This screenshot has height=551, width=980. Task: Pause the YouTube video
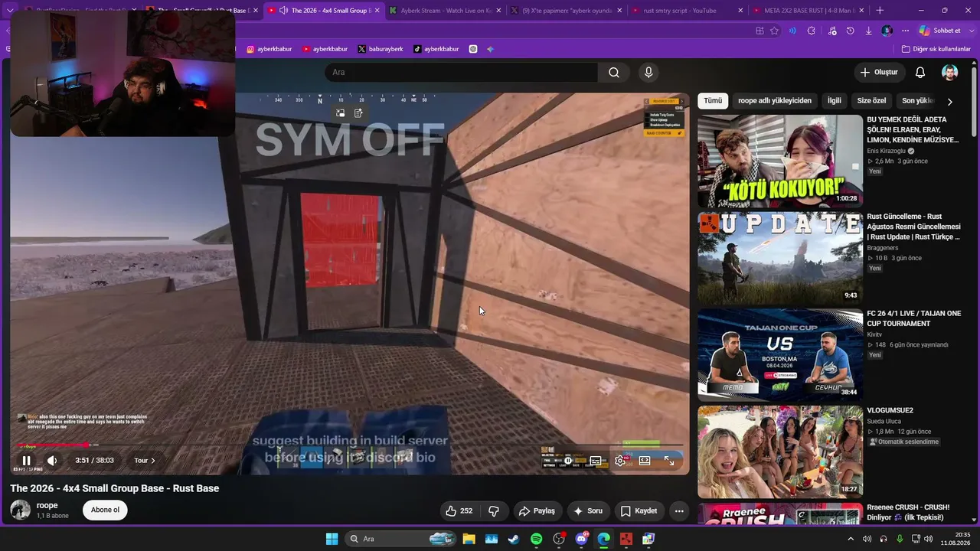click(x=26, y=461)
